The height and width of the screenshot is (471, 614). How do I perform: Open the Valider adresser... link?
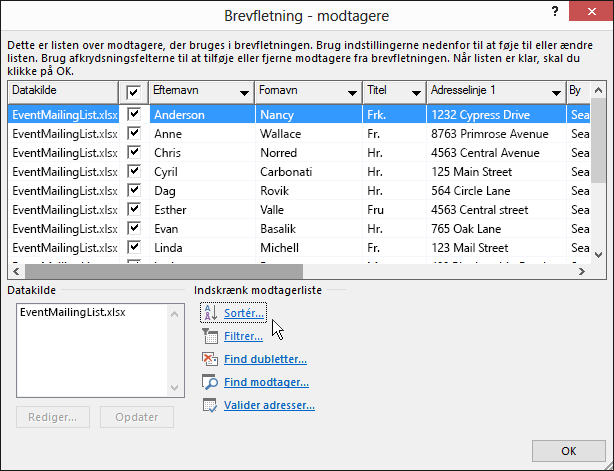pyautogui.click(x=269, y=405)
